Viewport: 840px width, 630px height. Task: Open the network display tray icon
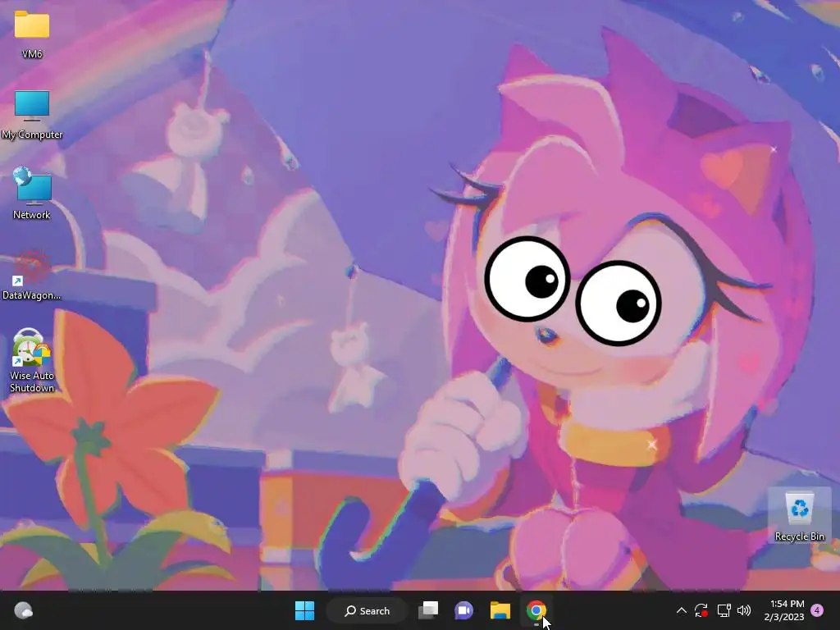(x=724, y=610)
